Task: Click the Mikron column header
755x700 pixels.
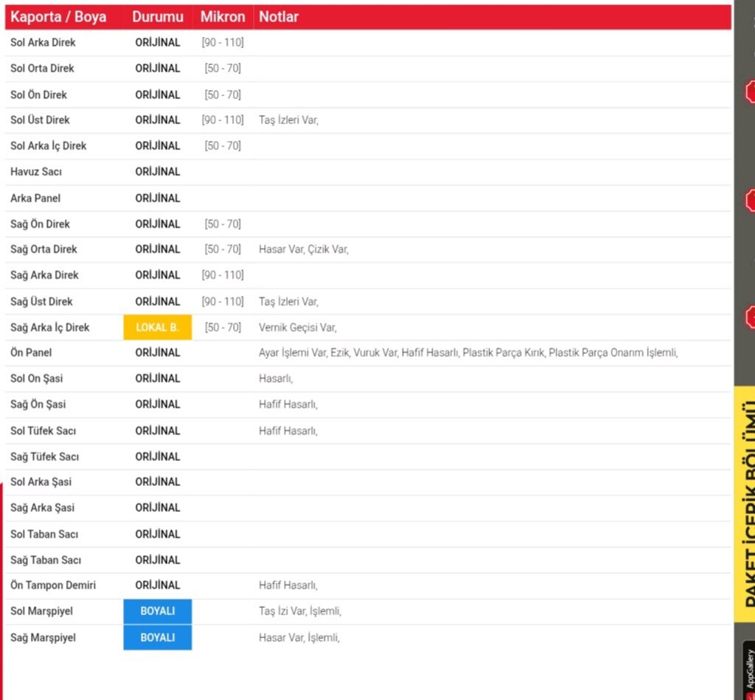Action: [x=223, y=17]
